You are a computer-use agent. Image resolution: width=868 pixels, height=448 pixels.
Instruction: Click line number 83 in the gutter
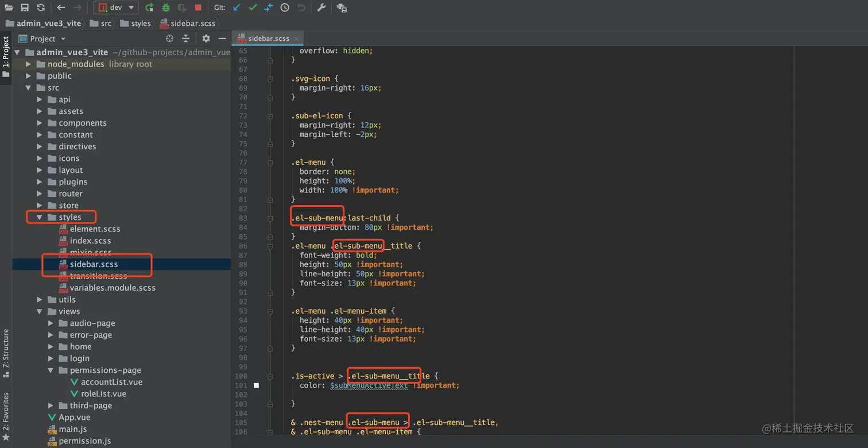[242, 218]
